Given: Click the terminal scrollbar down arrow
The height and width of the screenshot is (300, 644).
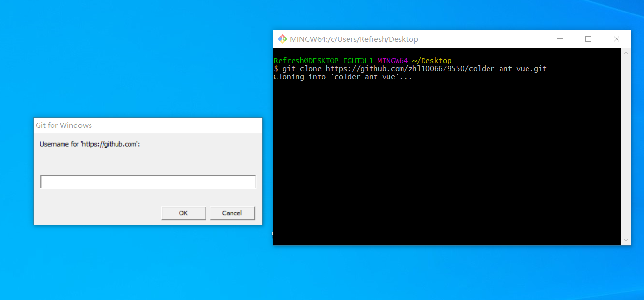Looking at the screenshot, I should coord(626,240).
